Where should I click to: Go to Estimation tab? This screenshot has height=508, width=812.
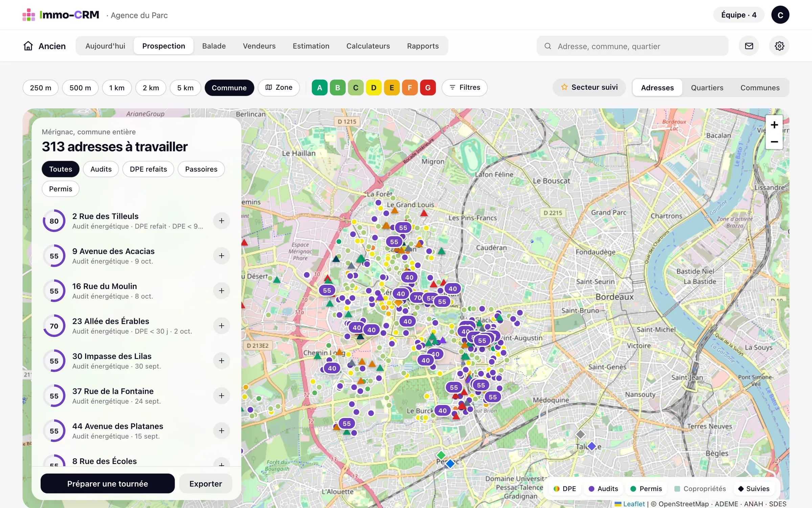click(311, 46)
